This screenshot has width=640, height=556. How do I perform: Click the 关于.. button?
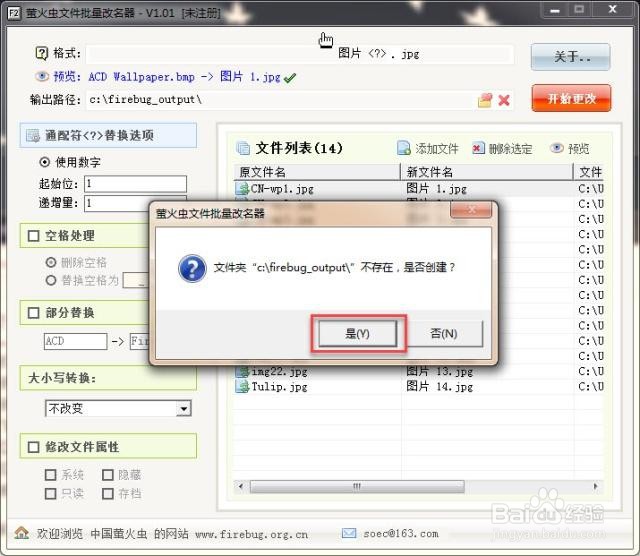click(571, 57)
